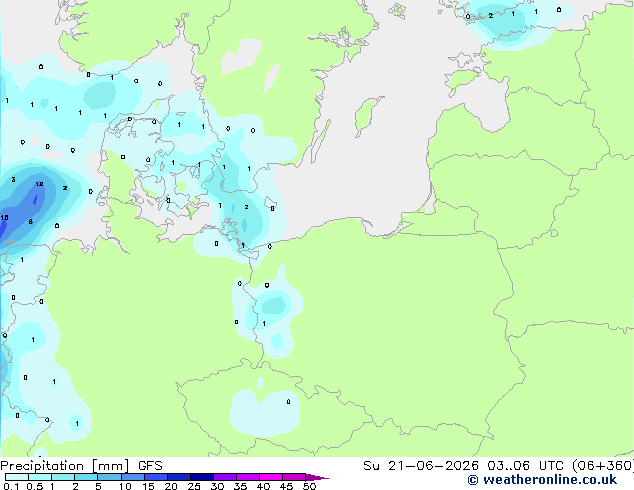This screenshot has height=490, width=634.
Task: Pick the 10–15 mm legend color swatch
Action: click(132, 477)
